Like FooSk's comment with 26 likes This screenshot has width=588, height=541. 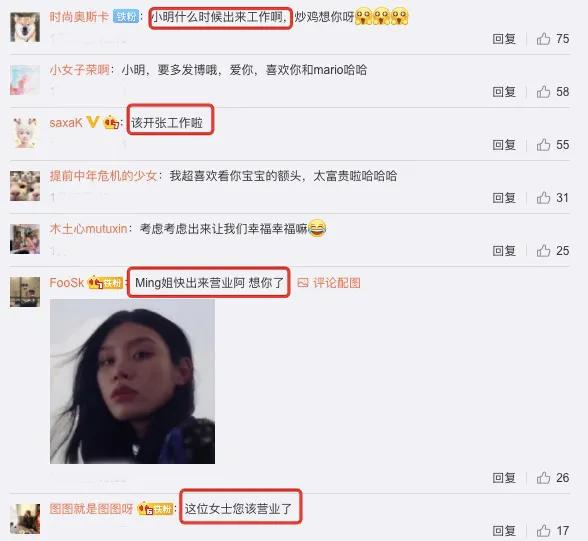(543, 478)
